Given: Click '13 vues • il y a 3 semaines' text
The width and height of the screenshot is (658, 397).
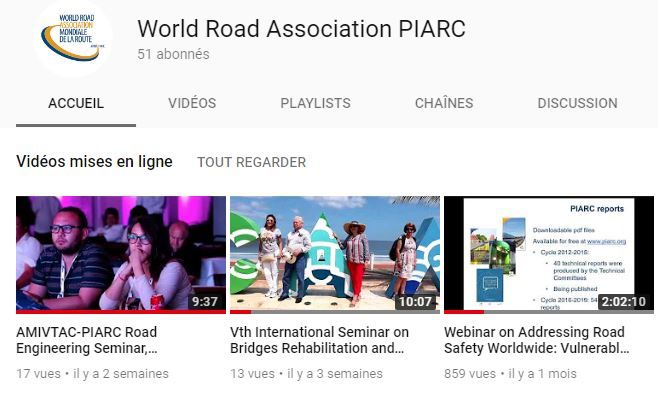Looking at the screenshot, I should 306,373.
